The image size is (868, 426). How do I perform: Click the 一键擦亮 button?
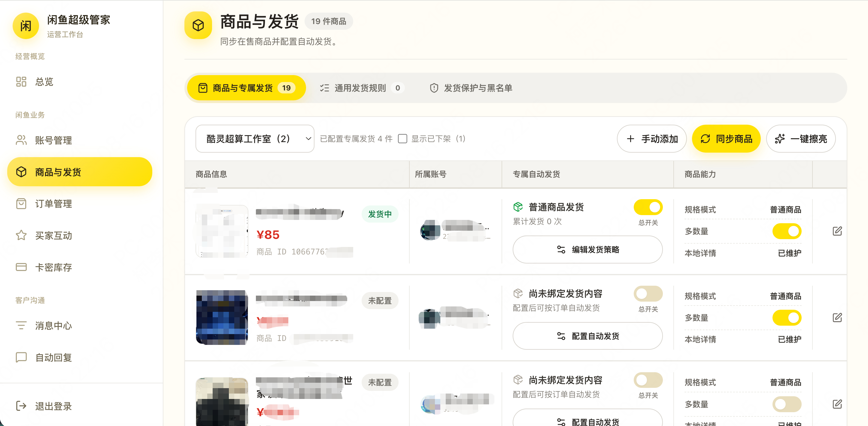801,139
